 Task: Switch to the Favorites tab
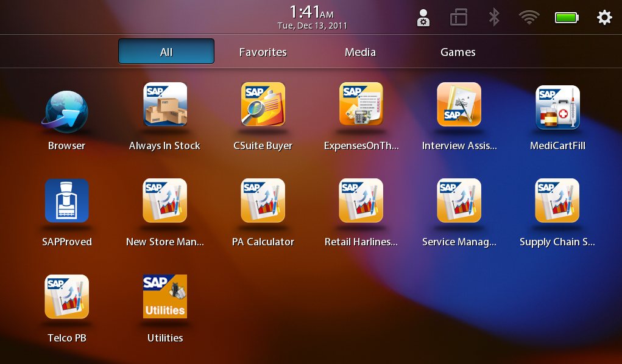click(x=263, y=52)
